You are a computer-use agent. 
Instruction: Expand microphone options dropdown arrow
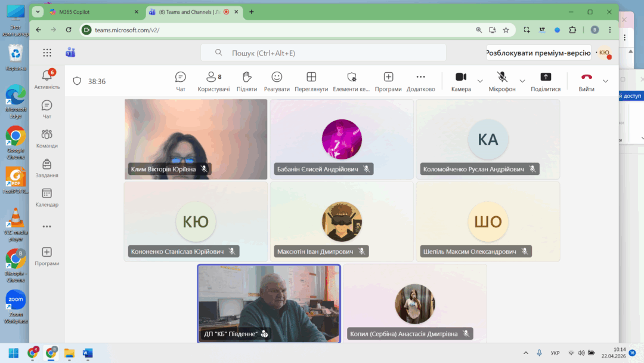point(522,81)
